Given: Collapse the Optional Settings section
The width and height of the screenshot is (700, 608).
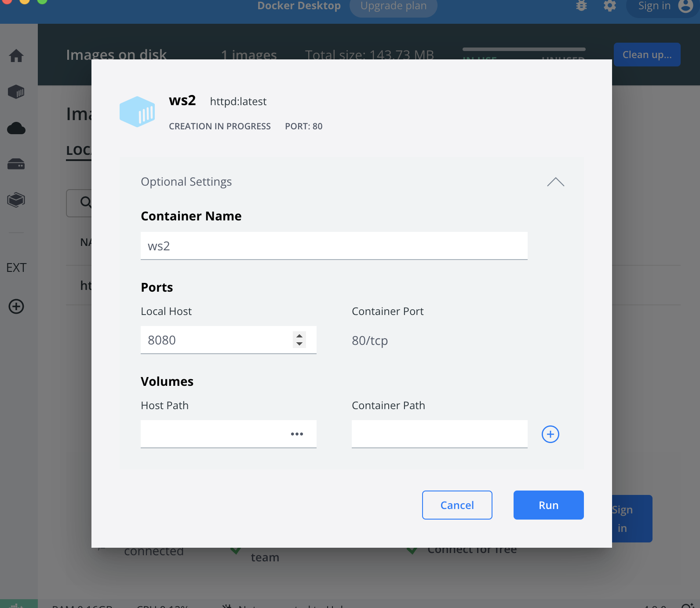Looking at the screenshot, I should (556, 182).
